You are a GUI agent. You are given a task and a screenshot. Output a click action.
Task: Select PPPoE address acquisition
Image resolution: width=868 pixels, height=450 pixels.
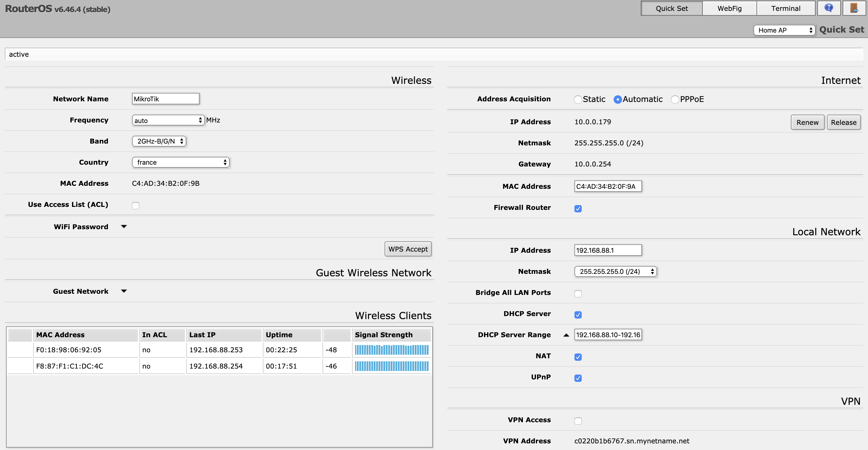[675, 100]
